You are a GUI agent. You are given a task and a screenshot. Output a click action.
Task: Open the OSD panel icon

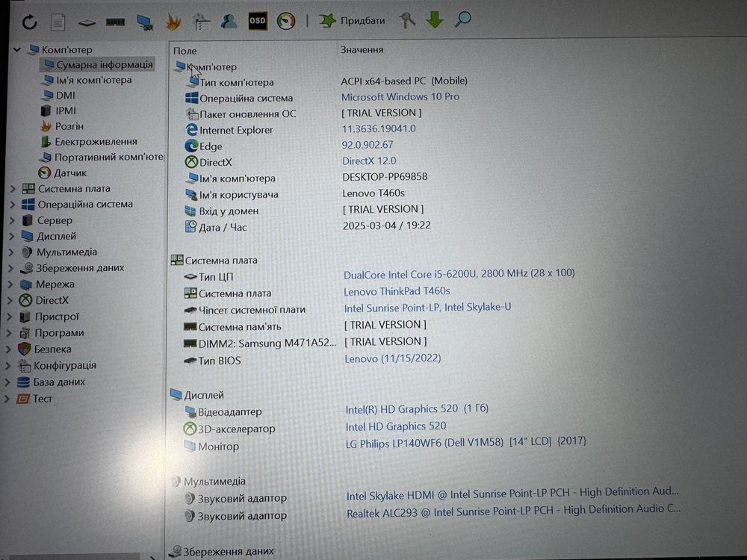[257, 21]
